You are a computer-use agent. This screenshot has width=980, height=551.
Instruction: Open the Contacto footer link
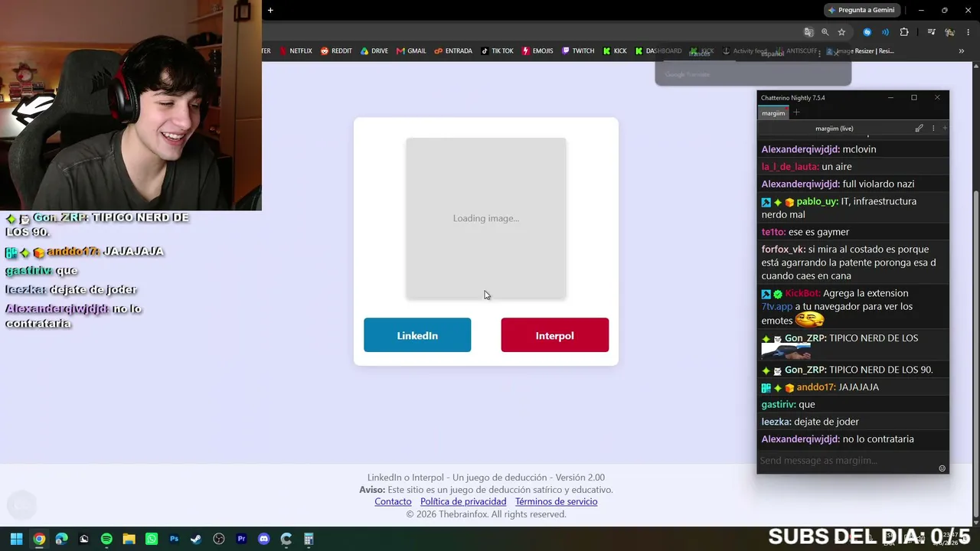point(393,501)
